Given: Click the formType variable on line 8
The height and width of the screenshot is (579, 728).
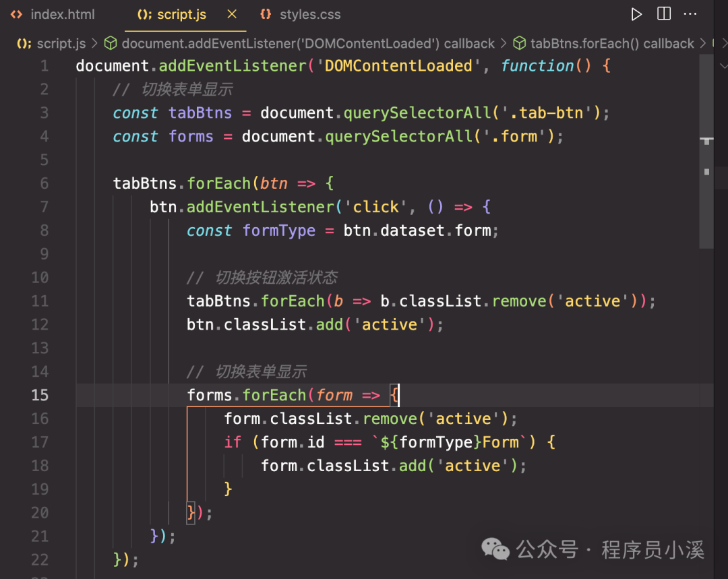Looking at the screenshot, I should [x=279, y=231].
